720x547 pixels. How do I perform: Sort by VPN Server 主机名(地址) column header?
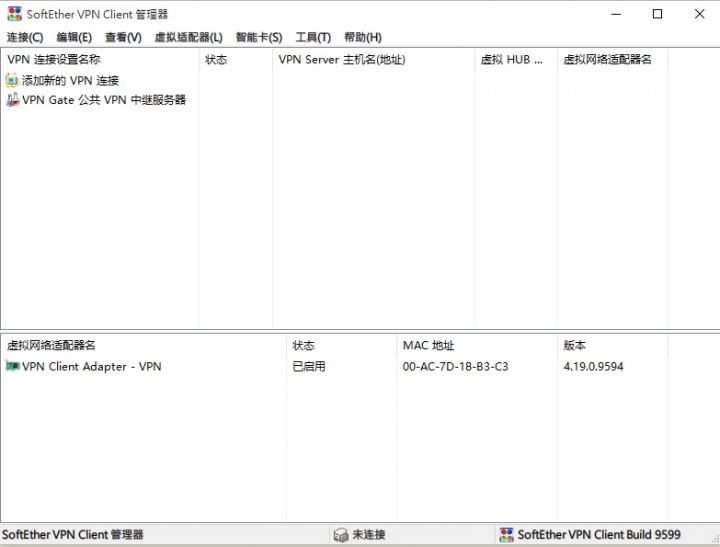[374, 60]
